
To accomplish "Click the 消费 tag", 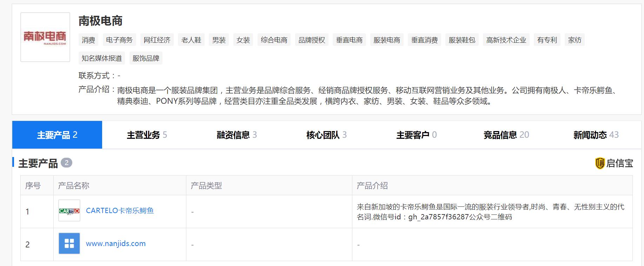I will (x=88, y=40).
